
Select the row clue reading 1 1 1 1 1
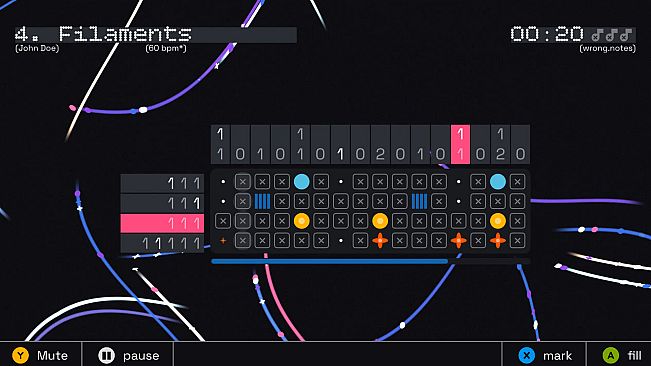pyautogui.click(x=162, y=243)
